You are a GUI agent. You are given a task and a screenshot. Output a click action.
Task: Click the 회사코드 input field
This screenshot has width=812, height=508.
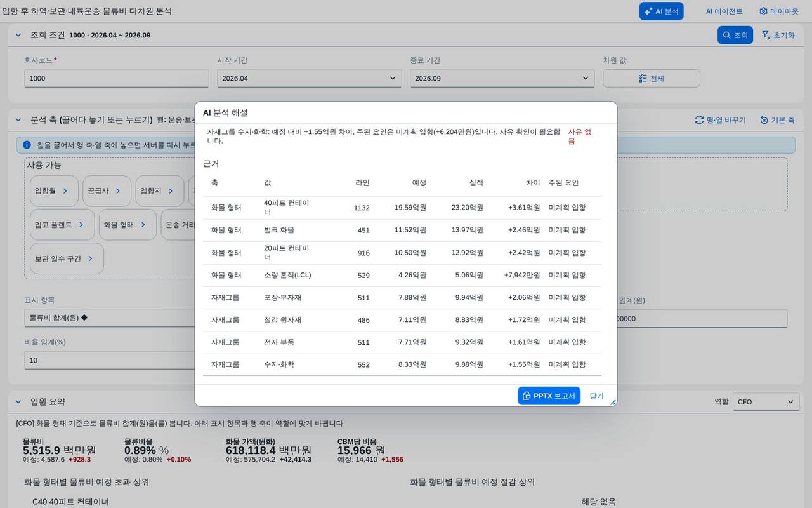pos(117,78)
